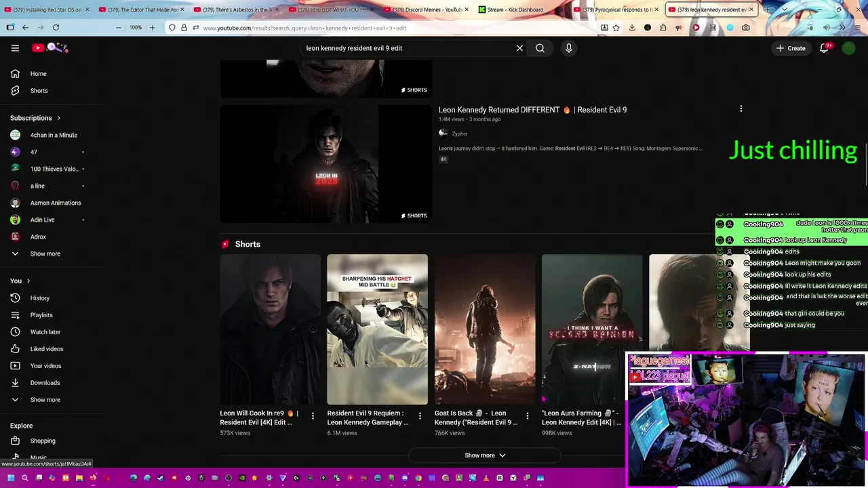Open Watch later in the sidebar
The width and height of the screenshot is (868, 488).
coord(51,331)
